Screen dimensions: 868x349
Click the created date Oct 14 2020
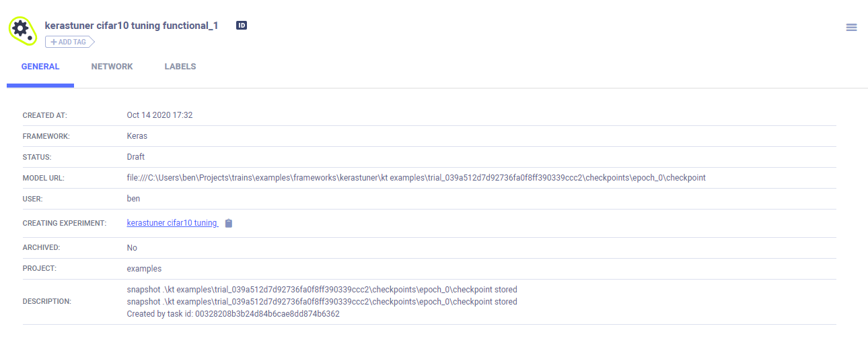pos(159,115)
